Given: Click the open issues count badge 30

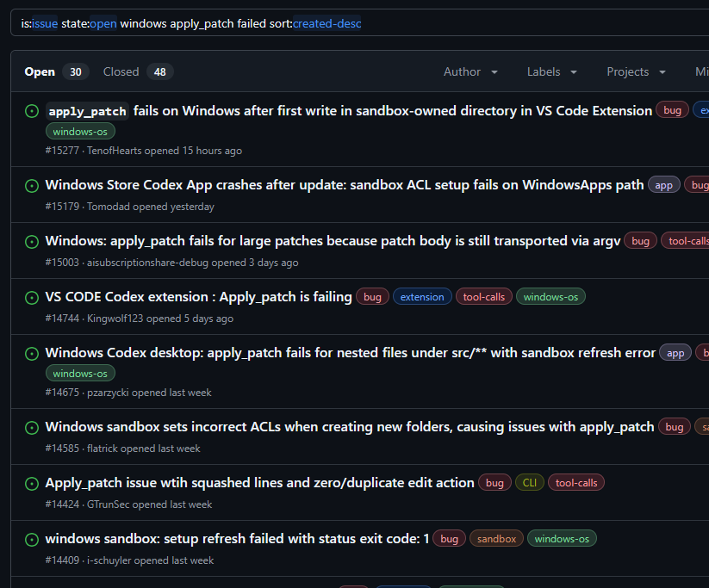Looking at the screenshot, I should [x=76, y=71].
